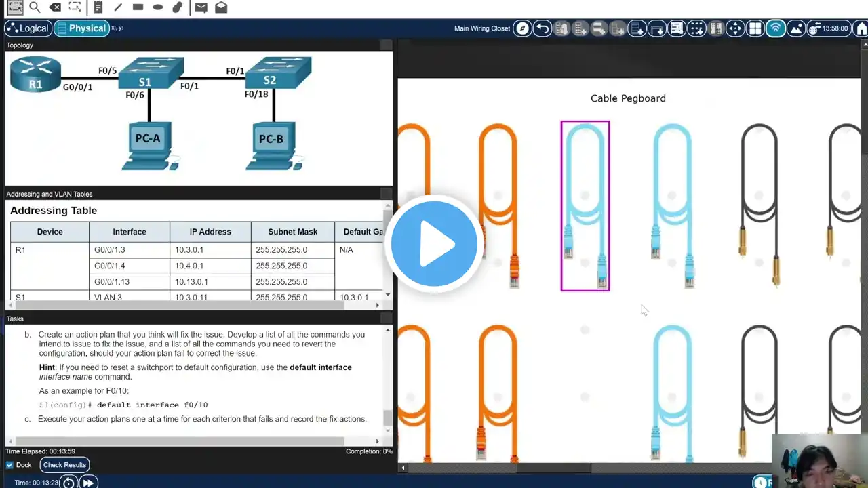Choose the Select tool in the top toolbar
The image size is (868, 488).
(x=14, y=7)
